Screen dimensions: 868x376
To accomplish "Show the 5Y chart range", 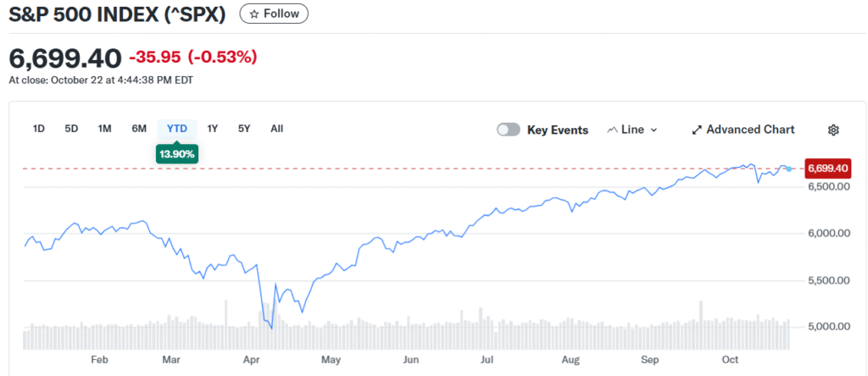I will [x=244, y=129].
